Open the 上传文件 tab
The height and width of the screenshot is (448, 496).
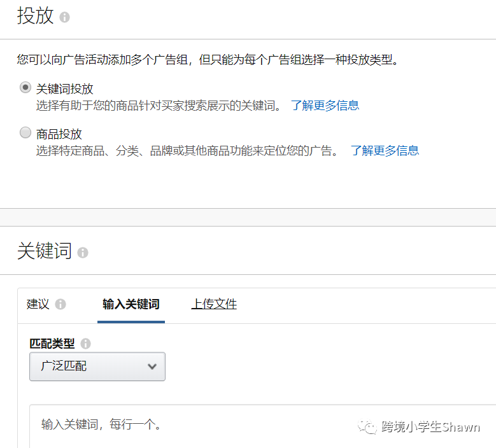coord(214,304)
